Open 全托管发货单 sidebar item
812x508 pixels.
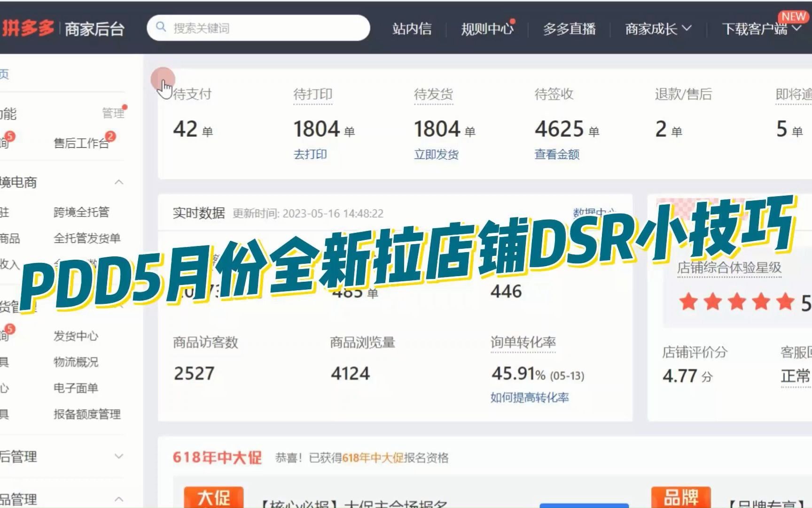tap(87, 238)
